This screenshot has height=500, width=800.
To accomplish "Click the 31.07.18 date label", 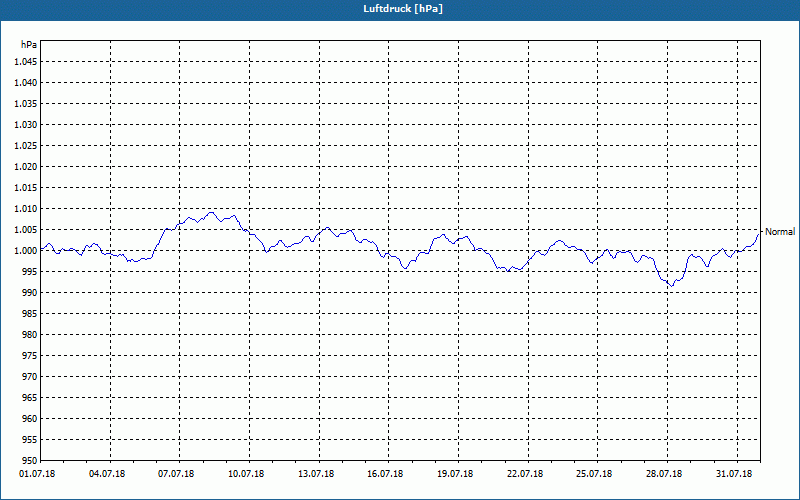I will (x=734, y=474).
